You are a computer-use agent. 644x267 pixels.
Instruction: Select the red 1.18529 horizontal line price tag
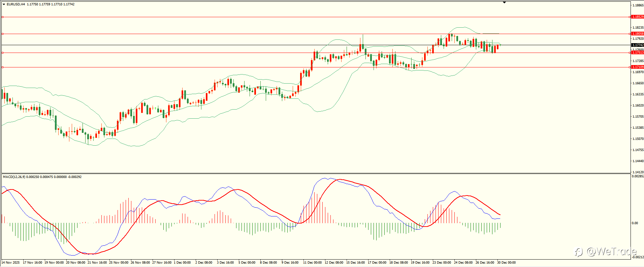click(x=637, y=17)
